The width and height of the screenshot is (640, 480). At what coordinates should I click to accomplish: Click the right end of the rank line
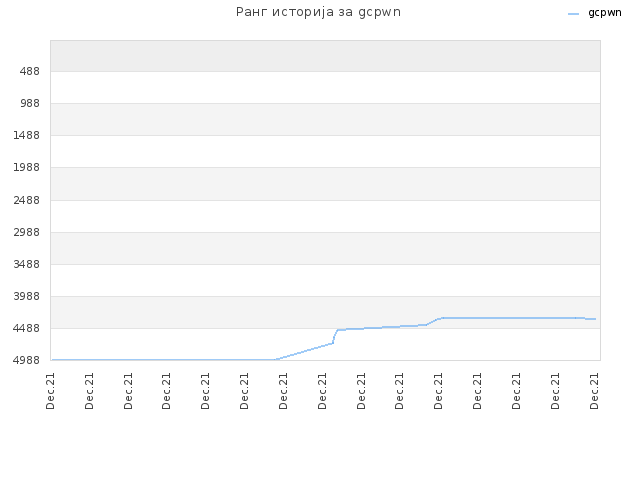point(595,319)
